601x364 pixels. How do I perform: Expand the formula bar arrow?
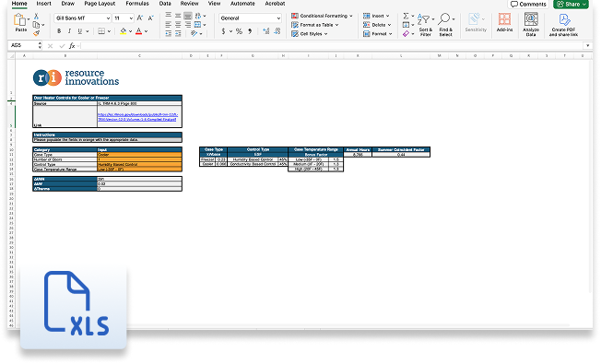(587, 45)
